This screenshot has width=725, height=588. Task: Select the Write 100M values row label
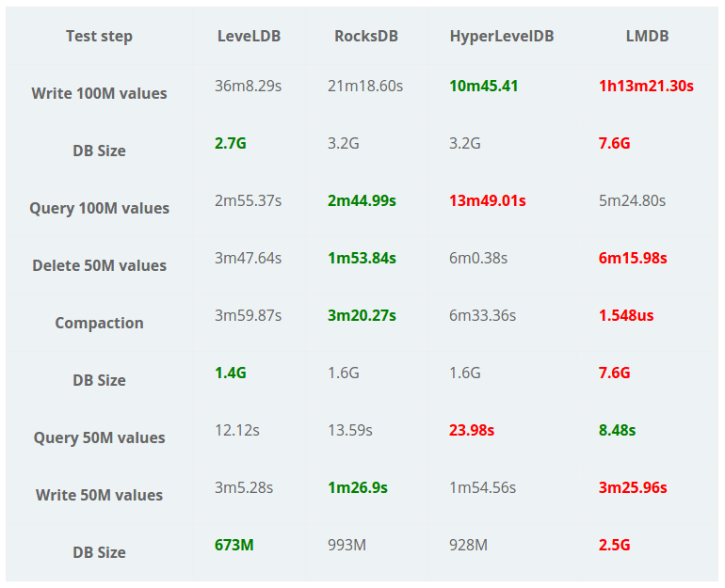99,93
